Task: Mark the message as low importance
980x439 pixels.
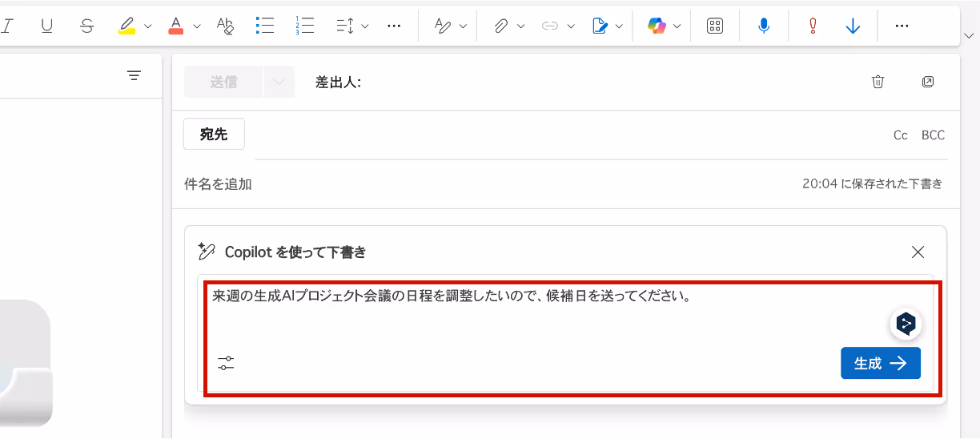Action: (853, 26)
